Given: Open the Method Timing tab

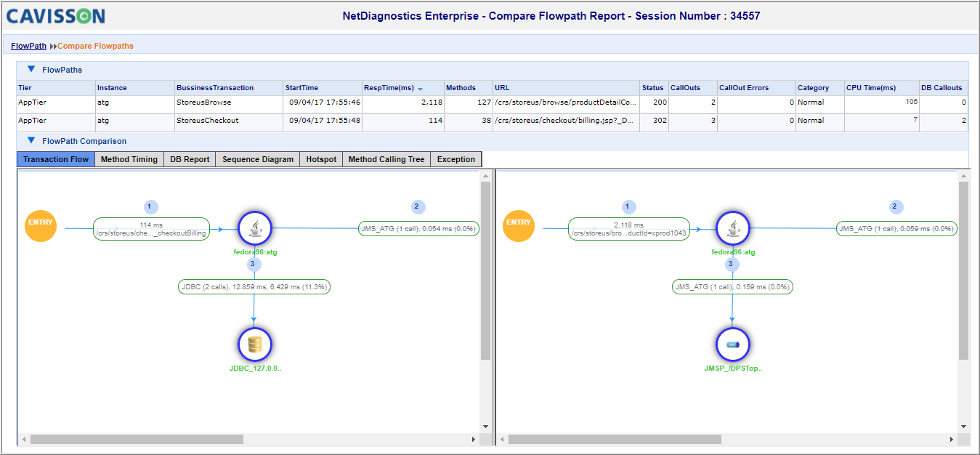Looking at the screenshot, I should 129,159.
